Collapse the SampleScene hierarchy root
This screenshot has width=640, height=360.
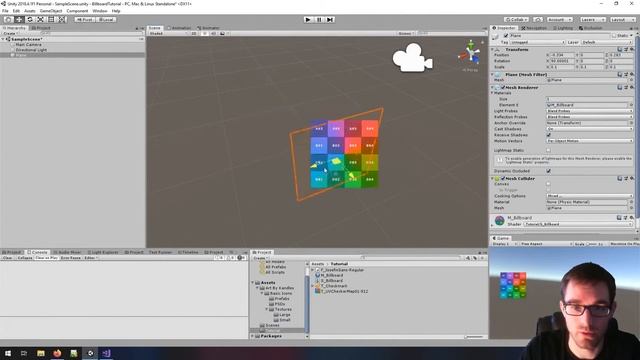coord(4,39)
